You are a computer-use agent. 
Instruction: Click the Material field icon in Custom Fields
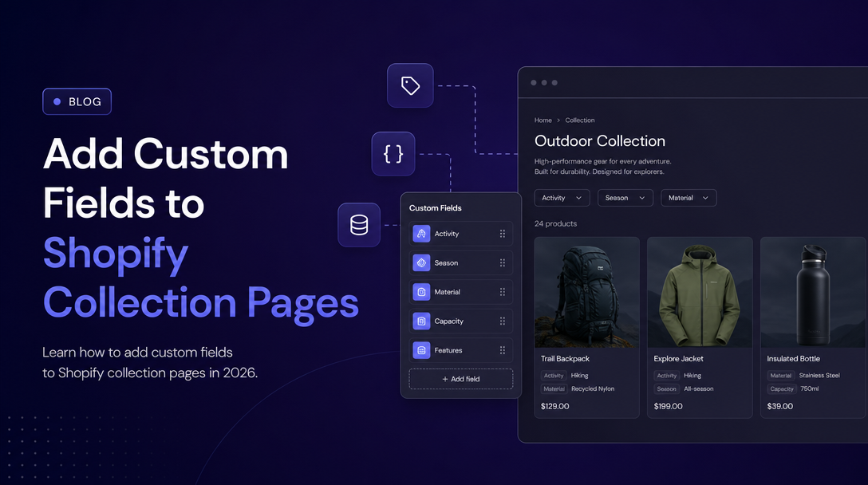pyautogui.click(x=421, y=292)
